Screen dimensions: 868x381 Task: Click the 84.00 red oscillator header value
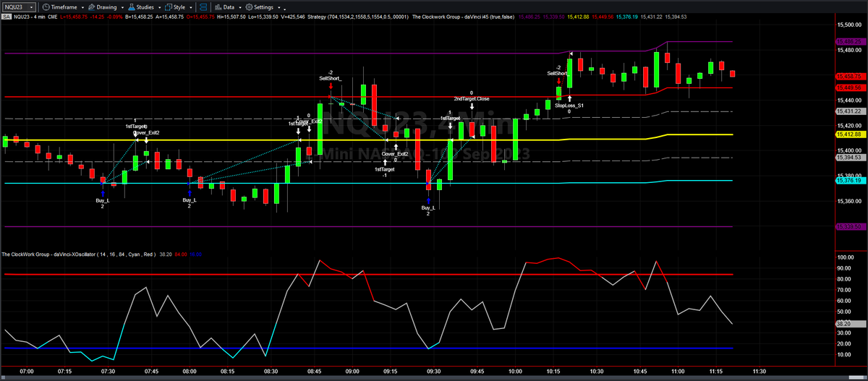point(179,254)
